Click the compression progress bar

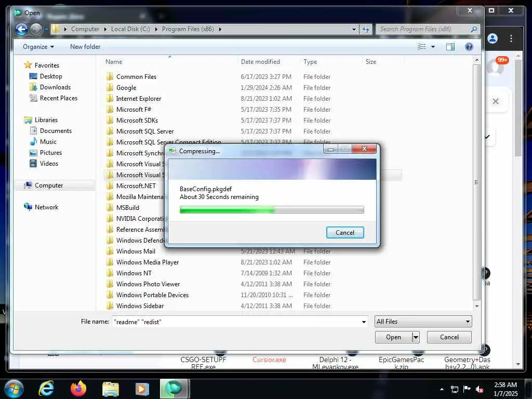271,210
